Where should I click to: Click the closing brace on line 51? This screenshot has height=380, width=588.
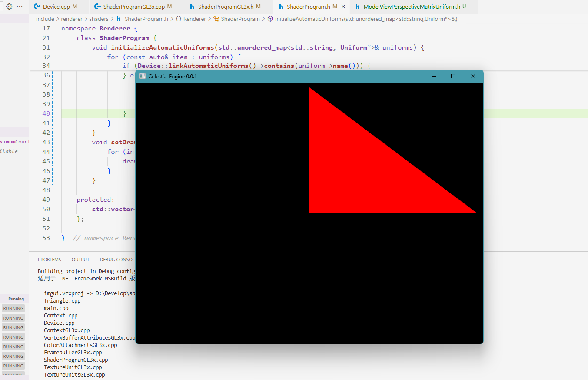80,219
